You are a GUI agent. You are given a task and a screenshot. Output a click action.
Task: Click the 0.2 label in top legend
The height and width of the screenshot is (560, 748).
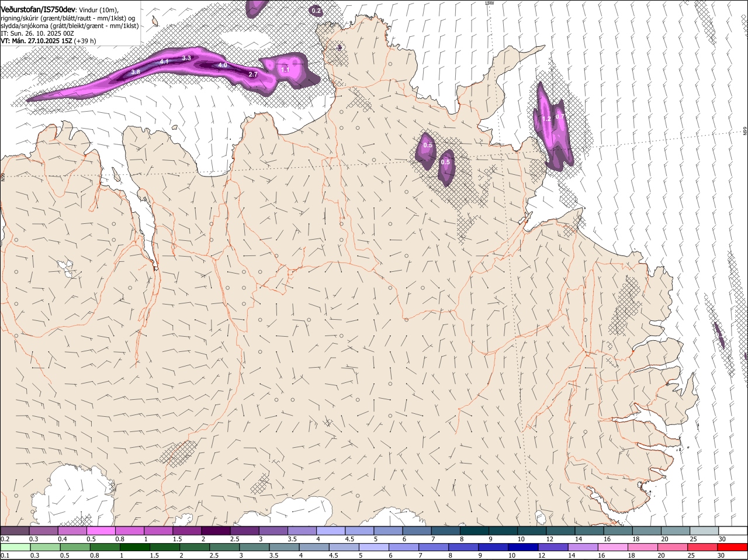[5, 539]
